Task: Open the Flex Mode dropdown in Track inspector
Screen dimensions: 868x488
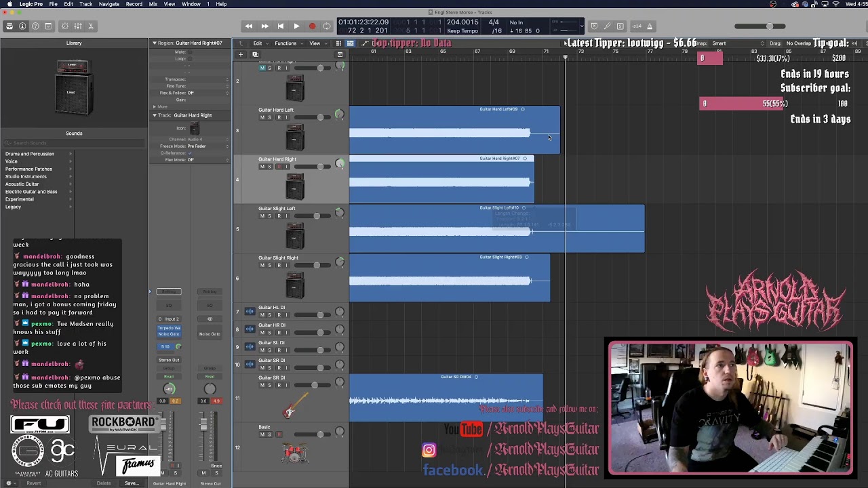Action: point(208,160)
